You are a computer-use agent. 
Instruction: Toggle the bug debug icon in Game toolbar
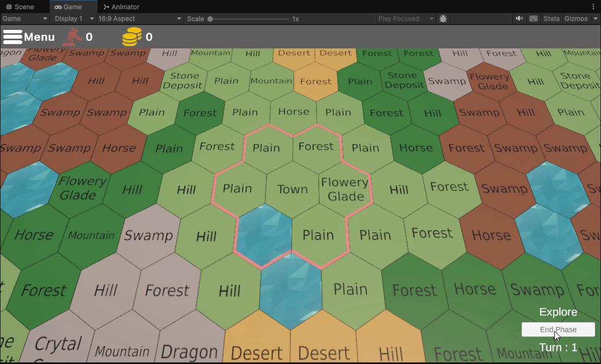(x=443, y=18)
